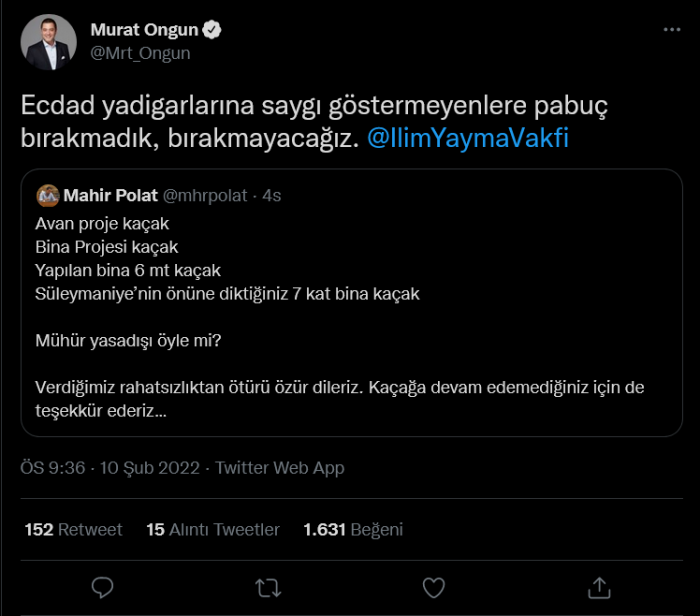
Task: View the 1.631 Beğeni list
Action: pos(353,529)
